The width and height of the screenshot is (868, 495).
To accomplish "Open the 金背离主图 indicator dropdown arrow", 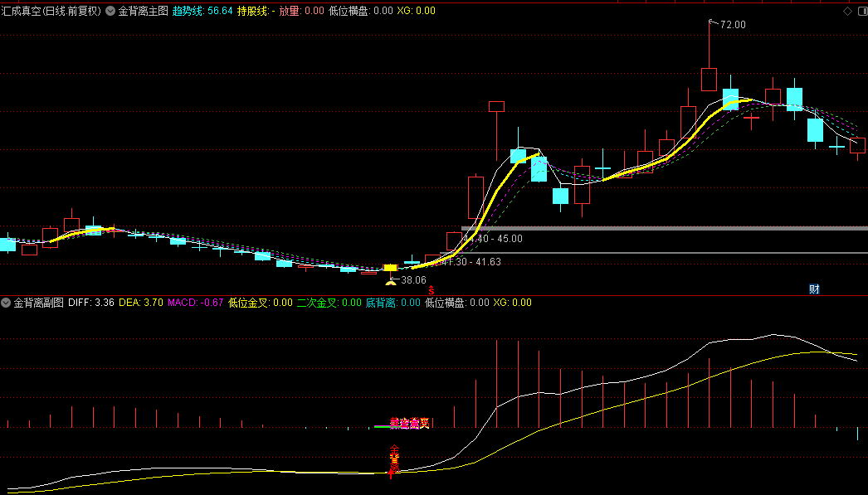I will pos(110,11).
